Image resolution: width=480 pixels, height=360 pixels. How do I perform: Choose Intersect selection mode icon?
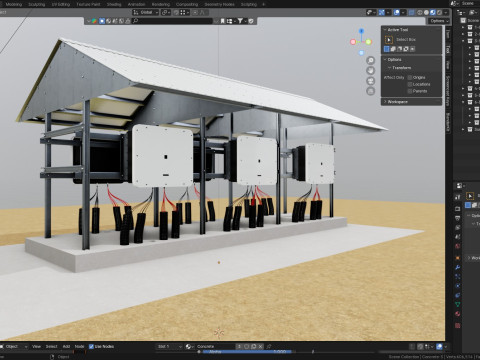(412, 49)
